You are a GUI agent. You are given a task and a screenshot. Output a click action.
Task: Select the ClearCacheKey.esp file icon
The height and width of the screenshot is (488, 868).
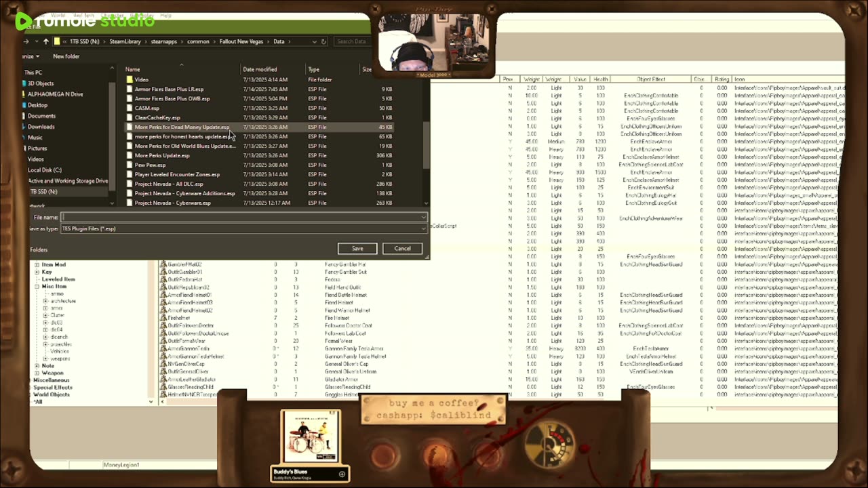(x=130, y=117)
